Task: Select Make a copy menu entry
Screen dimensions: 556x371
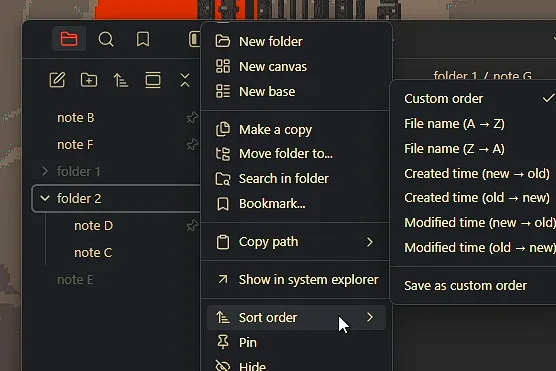Action: point(296,129)
